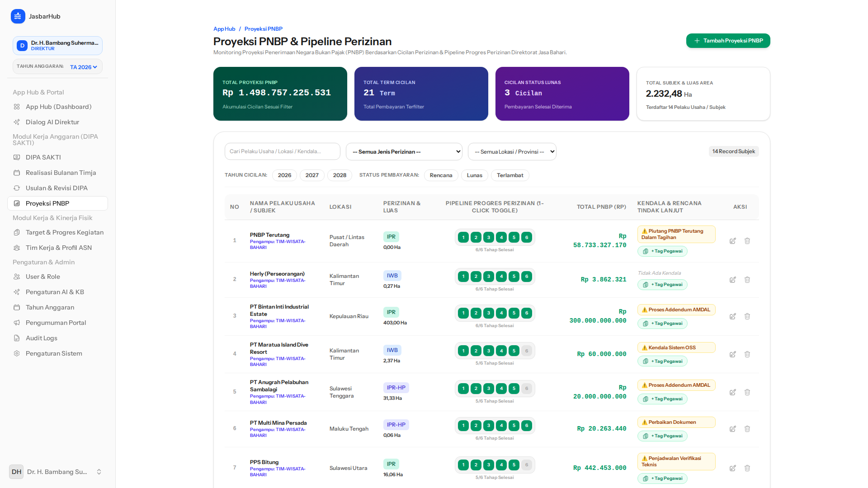The width and height of the screenshot is (868, 488).
Task: Delete the Herly (Perseorangan) row
Action: pos(747,280)
